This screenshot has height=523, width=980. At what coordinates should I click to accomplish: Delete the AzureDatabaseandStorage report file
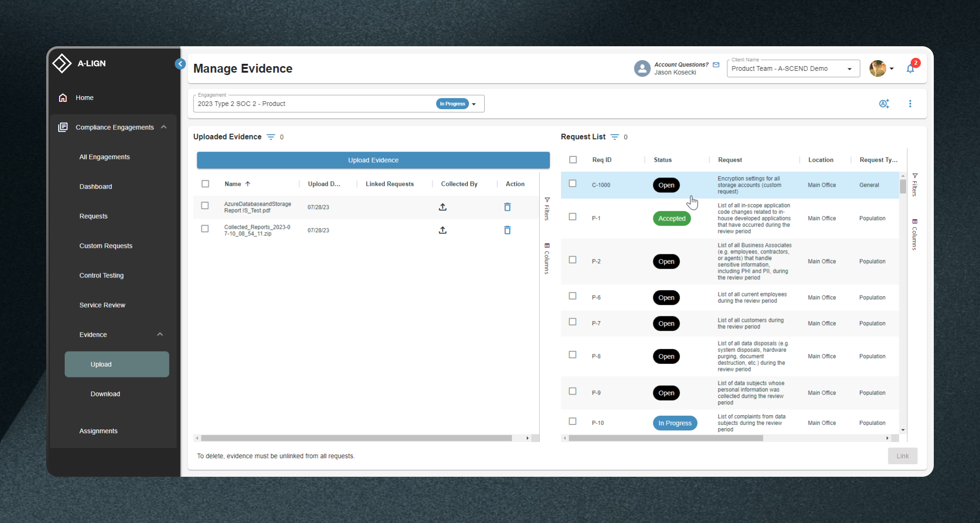pyautogui.click(x=507, y=207)
